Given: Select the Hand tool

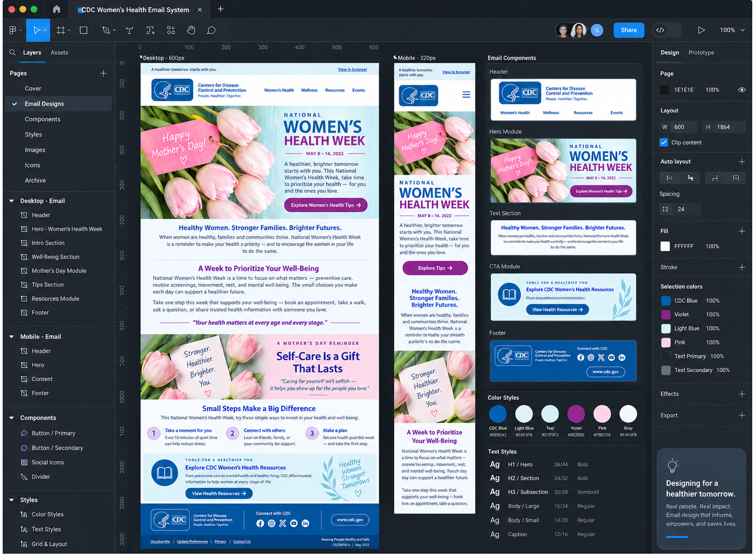Looking at the screenshot, I should [191, 30].
